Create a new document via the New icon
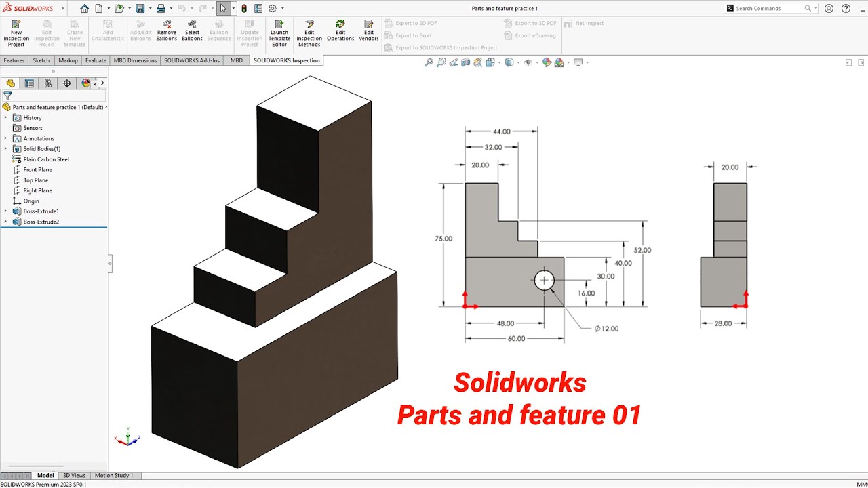This screenshot has width=868, height=488. pyautogui.click(x=99, y=9)
